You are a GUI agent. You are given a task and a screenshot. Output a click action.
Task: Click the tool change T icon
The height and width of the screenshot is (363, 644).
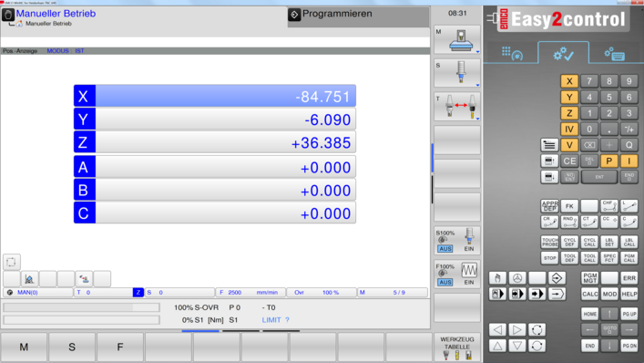click(457, 107)
